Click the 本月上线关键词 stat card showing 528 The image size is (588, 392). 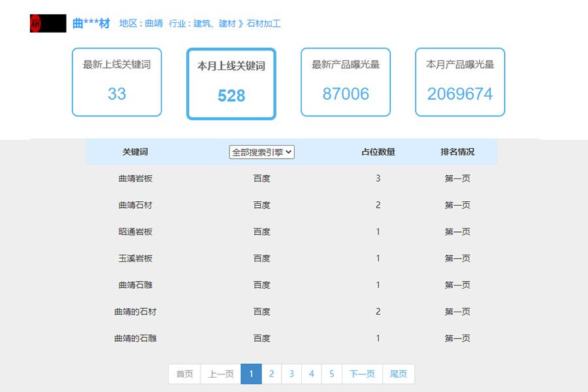(x=231, y=84)
